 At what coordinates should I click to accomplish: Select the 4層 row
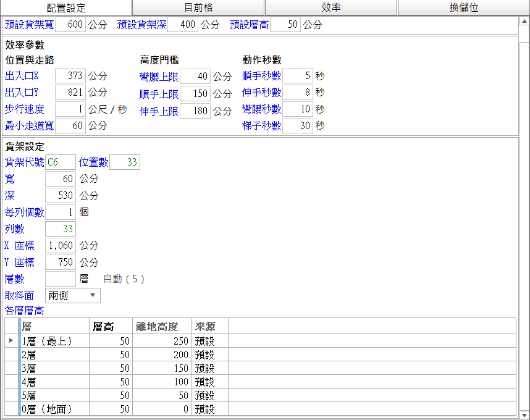click(260, 382)
